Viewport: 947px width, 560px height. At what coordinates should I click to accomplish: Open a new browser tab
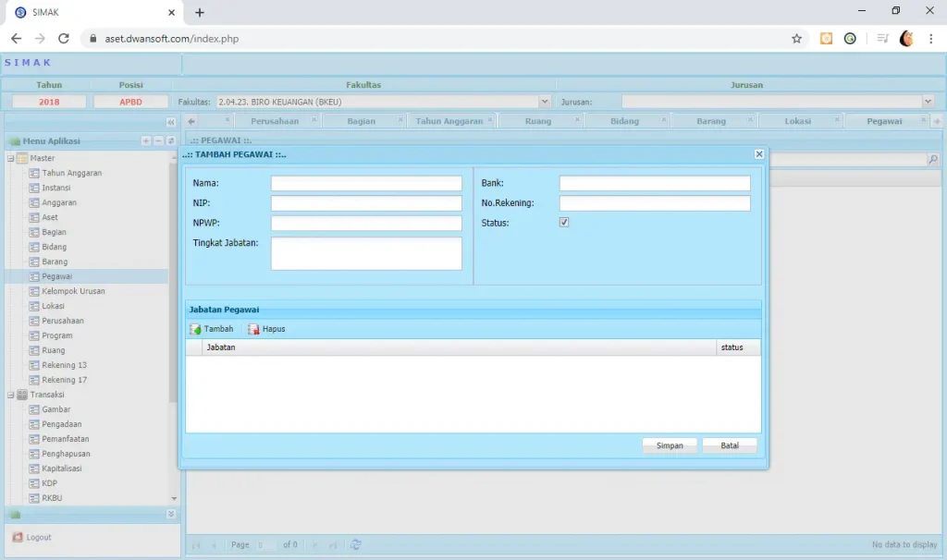pyautogui.click(x=200, y=12)
